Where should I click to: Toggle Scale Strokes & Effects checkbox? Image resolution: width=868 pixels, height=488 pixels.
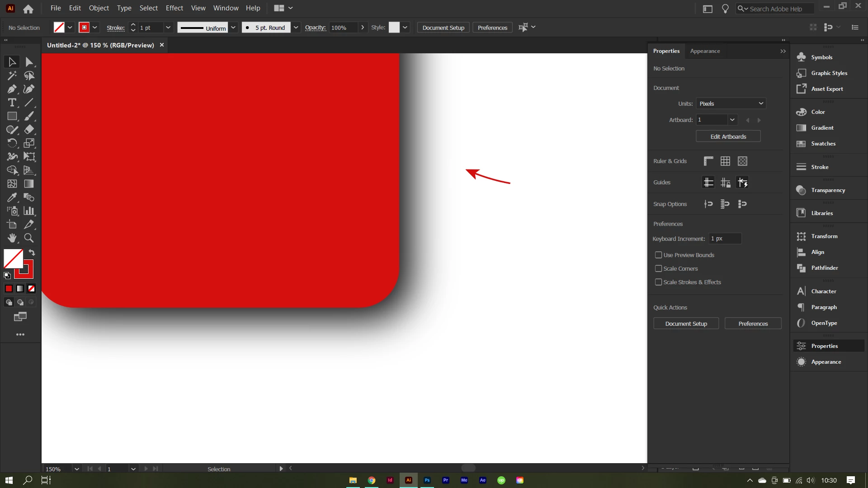659,282
